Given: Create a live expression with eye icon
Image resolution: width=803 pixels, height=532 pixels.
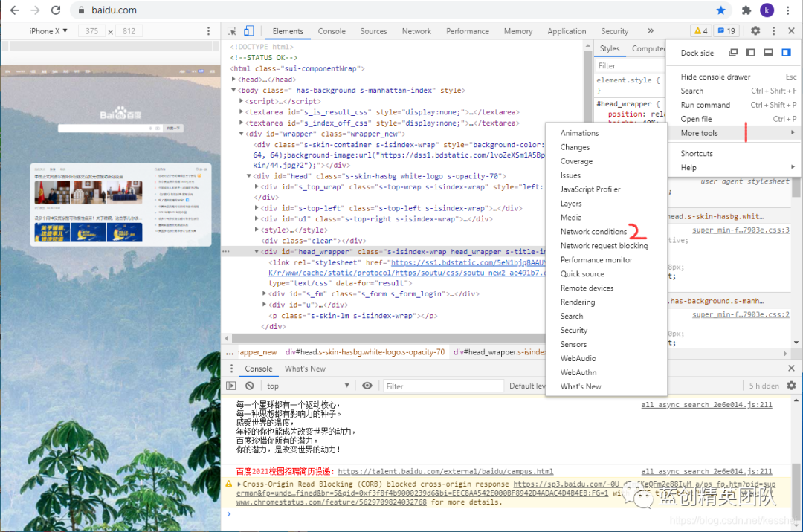Looking at the screenshot, I should click(367, 386).
